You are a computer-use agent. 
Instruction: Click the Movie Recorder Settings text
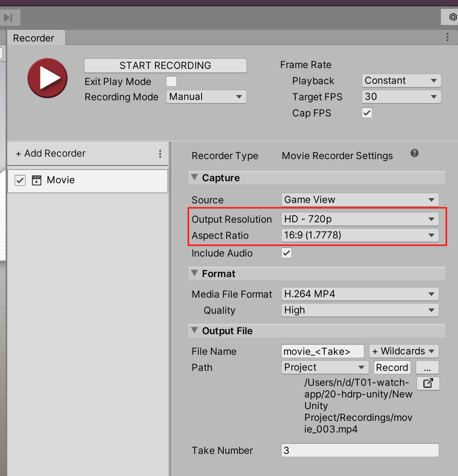[337, 156]
